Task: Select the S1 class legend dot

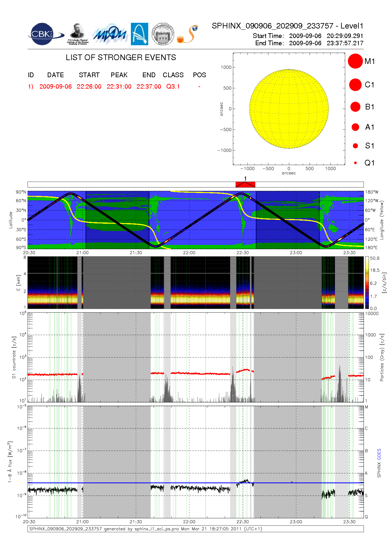Action: coord(355,146)
